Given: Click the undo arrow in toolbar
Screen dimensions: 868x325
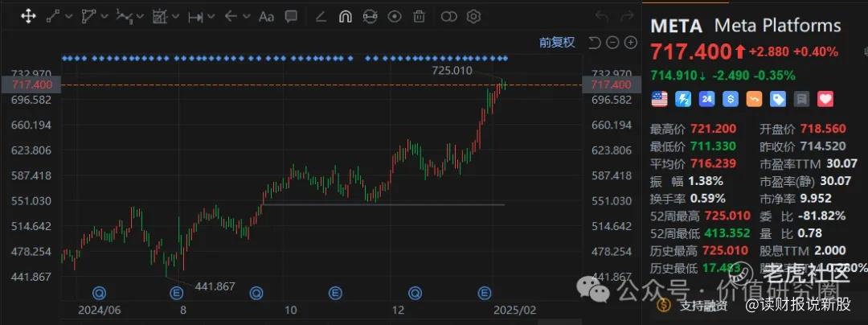Looking at the screenshot, I should point(602,17).
